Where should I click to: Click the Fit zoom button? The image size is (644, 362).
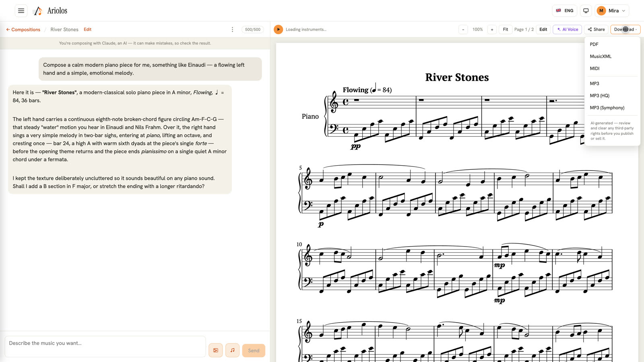pyautogui.click(x=506, y=29)
